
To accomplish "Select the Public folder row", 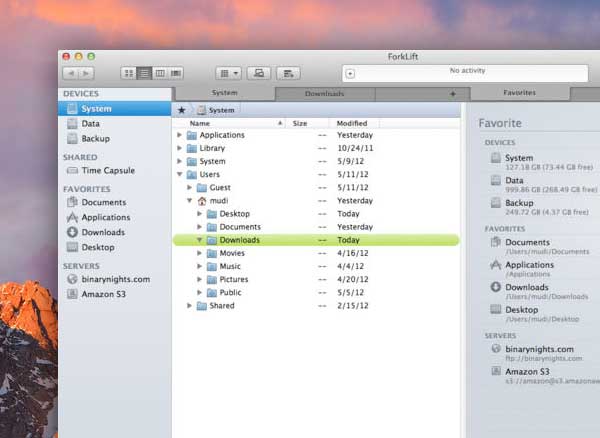I will [x=316, y=292].
